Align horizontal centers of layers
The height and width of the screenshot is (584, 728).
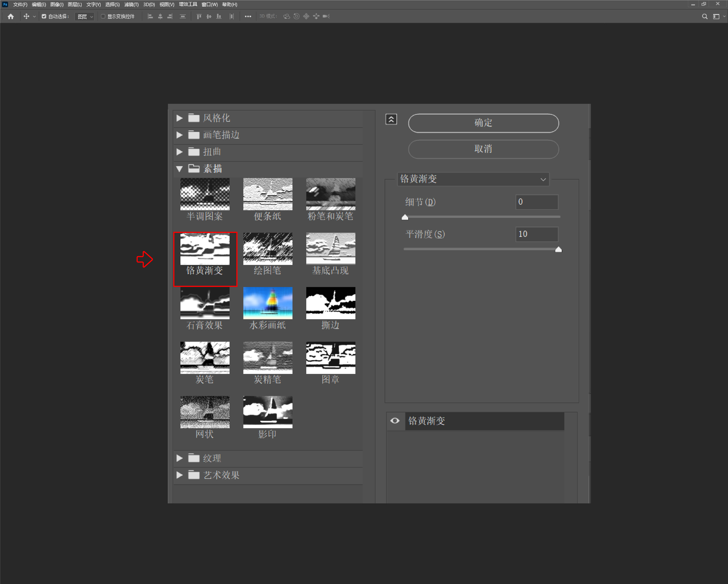pyautogui.click(x=160, y=16)
